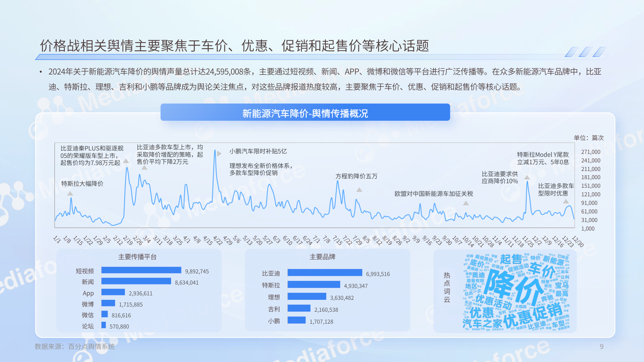
Task: Click the value 8,634,041
Action: click(x=187, y=283)
